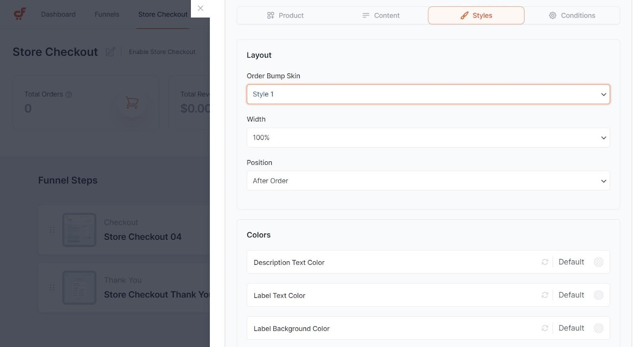
Task: Click the Funnel Steps heading
Action: point(68,180)
